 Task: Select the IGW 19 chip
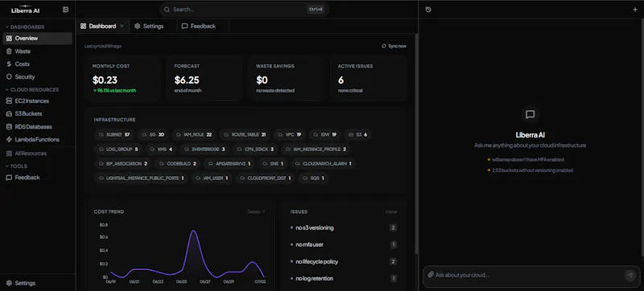coord(325,134)
